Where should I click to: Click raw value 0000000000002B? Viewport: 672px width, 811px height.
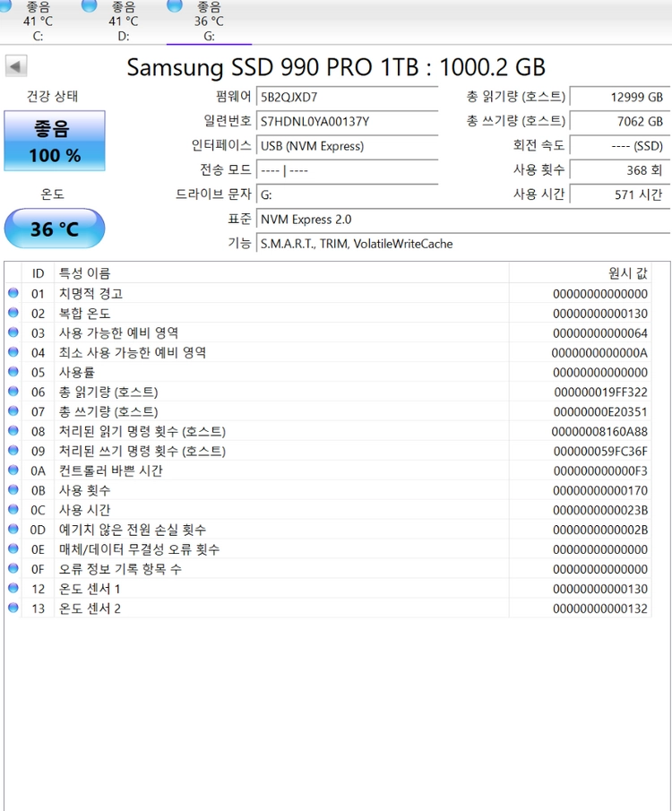tap(600, 530)
